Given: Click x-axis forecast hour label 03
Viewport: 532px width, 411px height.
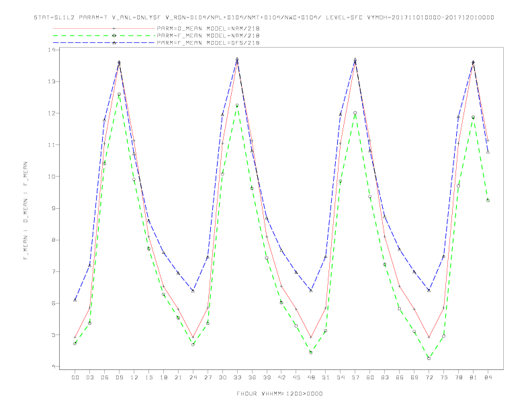Looking at the screenshot, I should [x=89, y=377].
